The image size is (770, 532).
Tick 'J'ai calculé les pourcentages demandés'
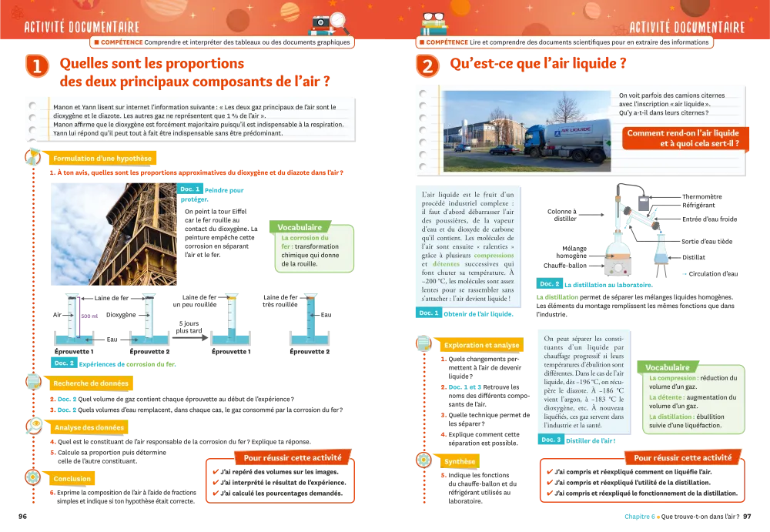(215, 494)
